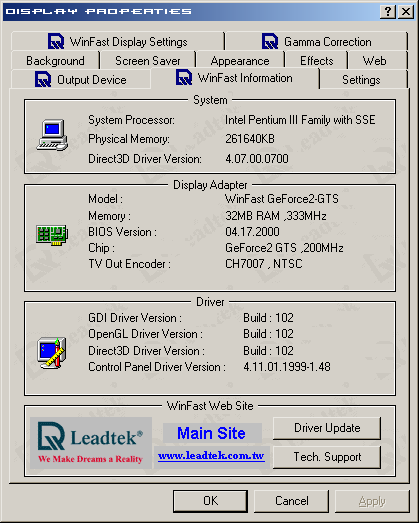Open the www.leadtek.com.tw link
419x523 pixels.
click(x=212, y=456)
